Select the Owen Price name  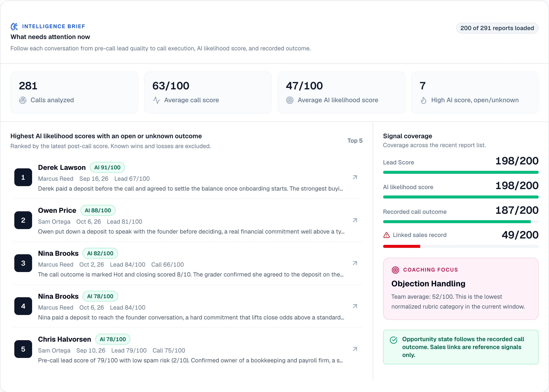[57, 210]
